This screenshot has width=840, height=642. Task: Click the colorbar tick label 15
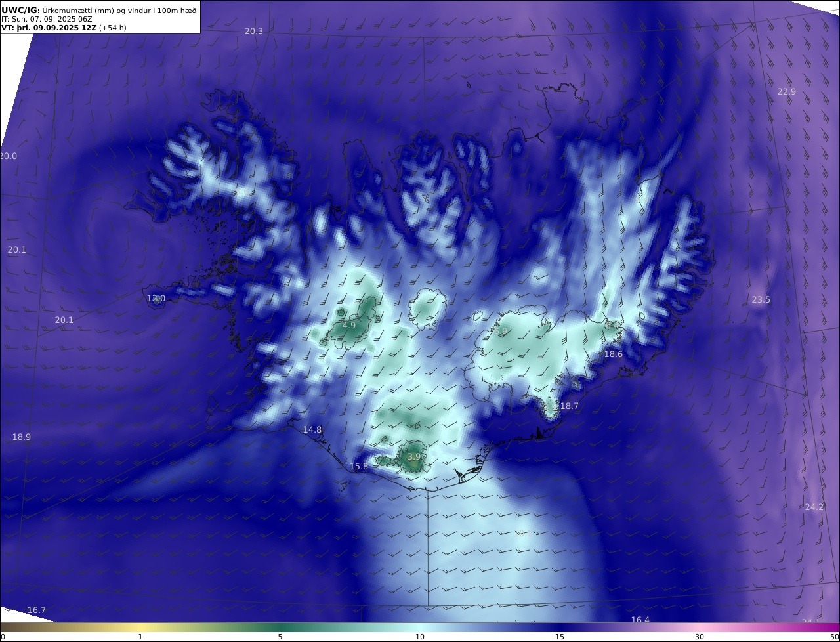pyautogui.click(x=560, y=637)
